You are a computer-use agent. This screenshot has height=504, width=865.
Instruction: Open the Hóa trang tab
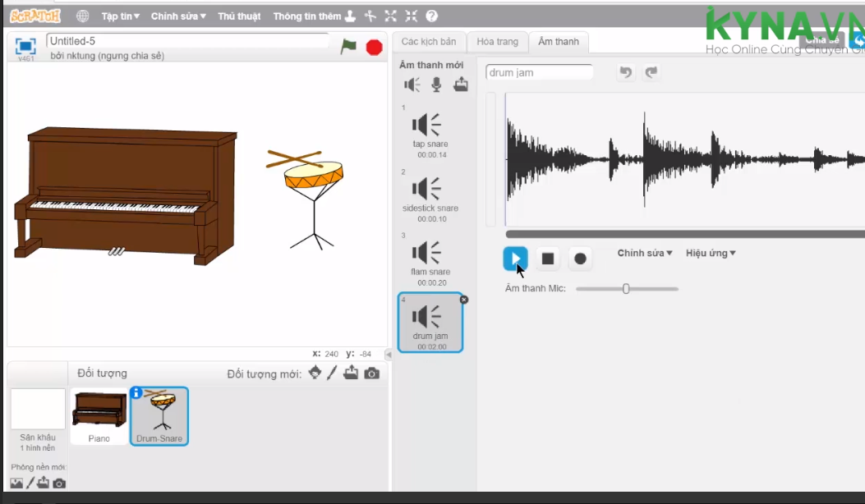click(x=498, y=42)
